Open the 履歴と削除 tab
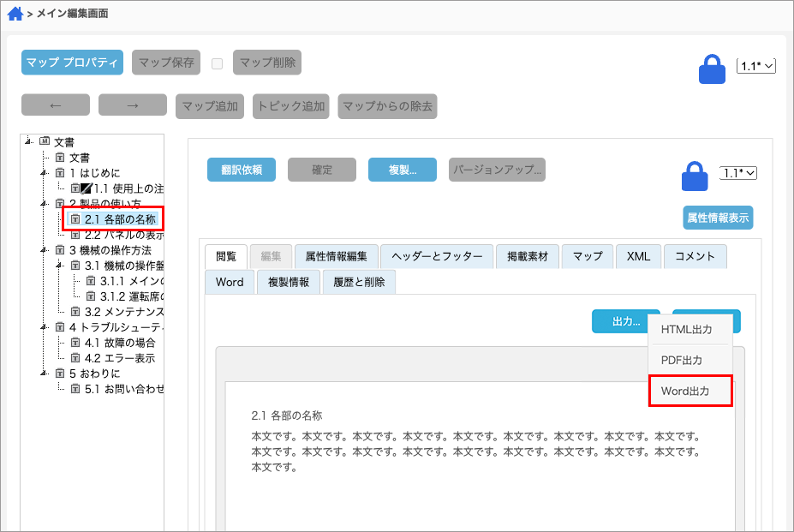Screen dimensions: 794x532 359,282
